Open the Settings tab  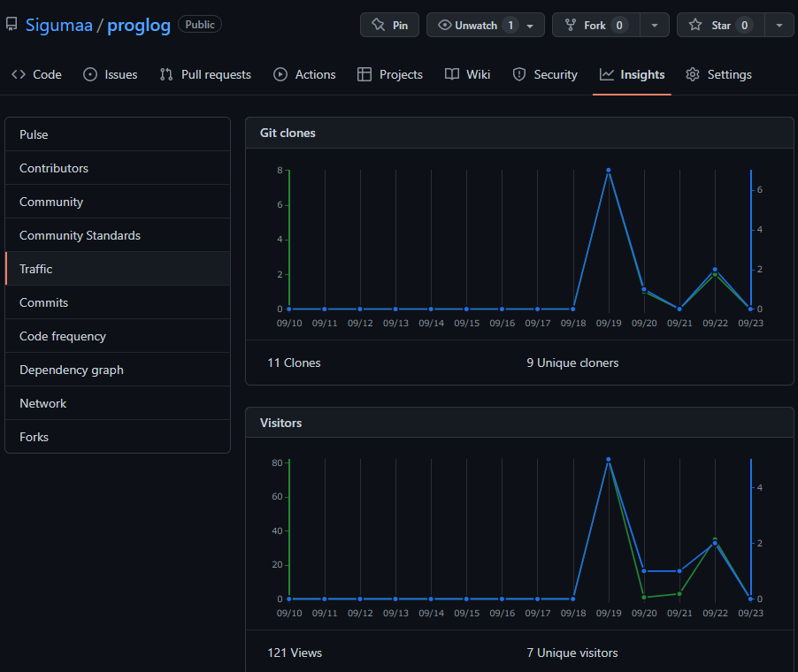click(x=718, y=74)
